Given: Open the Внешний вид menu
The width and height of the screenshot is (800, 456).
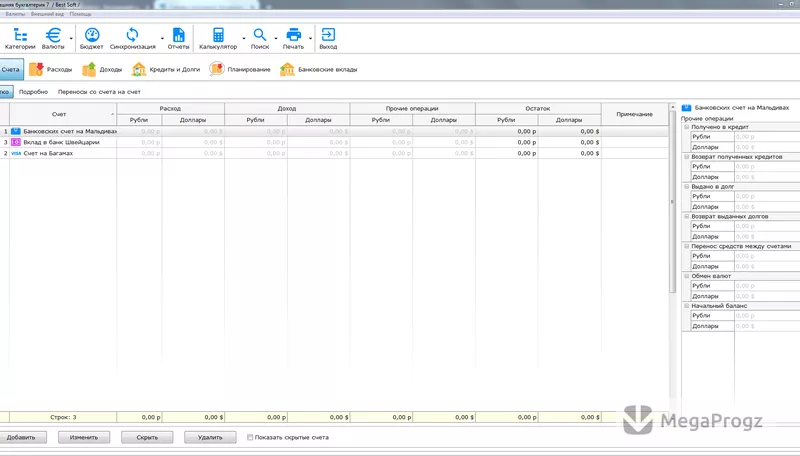Looking at the screenshot, I should point(47,14).
